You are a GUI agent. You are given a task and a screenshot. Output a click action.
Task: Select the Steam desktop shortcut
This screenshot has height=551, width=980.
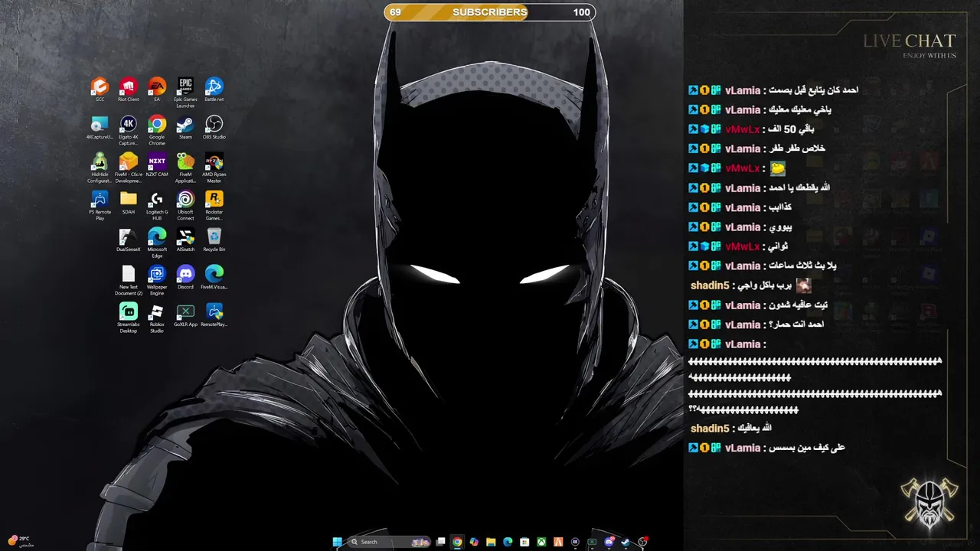tap(185, 127)
